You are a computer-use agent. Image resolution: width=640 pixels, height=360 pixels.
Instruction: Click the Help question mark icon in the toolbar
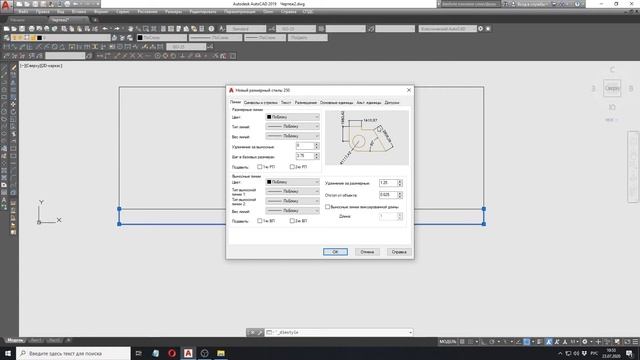click(x=211, y=29)
